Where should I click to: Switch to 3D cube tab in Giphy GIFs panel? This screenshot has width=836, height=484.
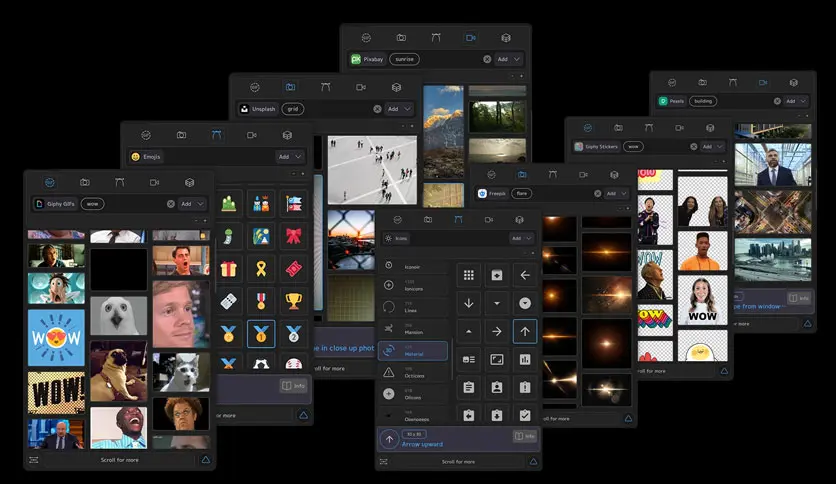coord(189,182)
